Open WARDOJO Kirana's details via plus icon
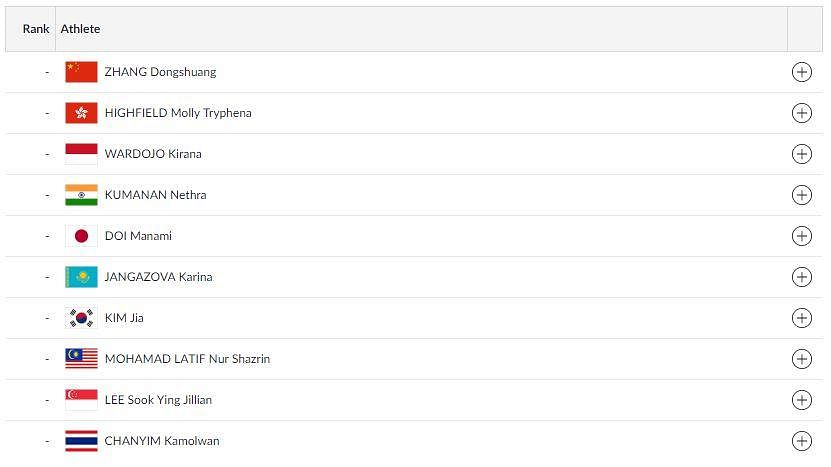The width and height of the screenshot is (831, 467). 801,154
